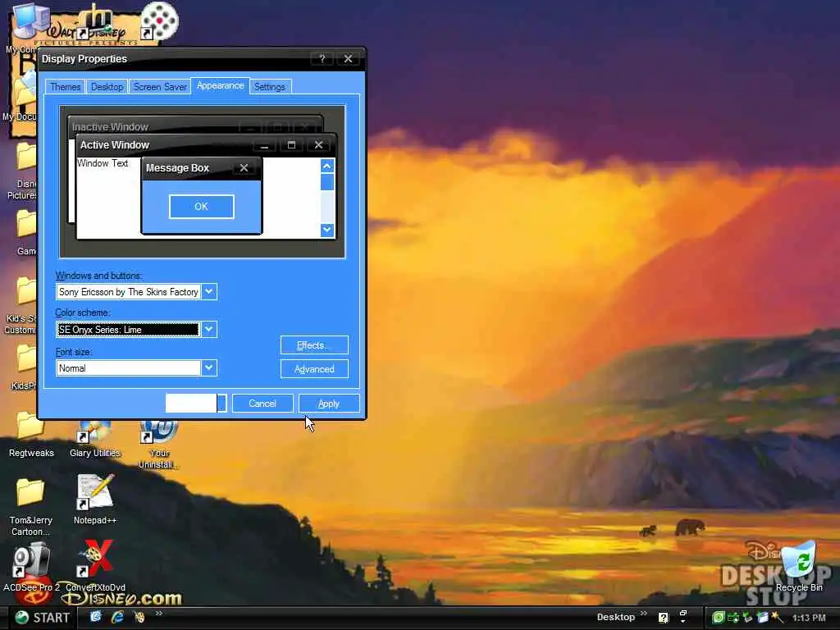Click the preview scrollbar down arrow
The height and width of the screenshot is (630, 840).
(x=327, y=231)
